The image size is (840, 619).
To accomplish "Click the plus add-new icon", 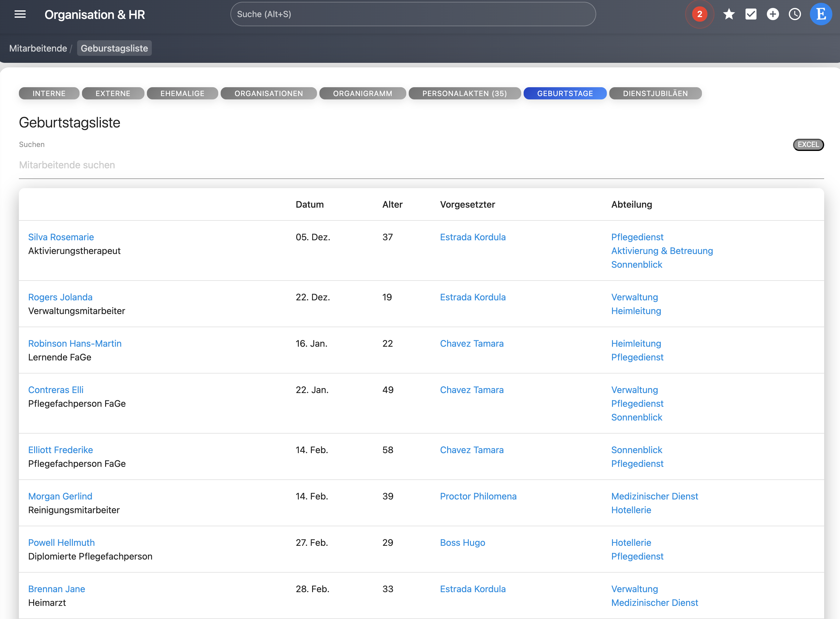I will coord(773,14).
